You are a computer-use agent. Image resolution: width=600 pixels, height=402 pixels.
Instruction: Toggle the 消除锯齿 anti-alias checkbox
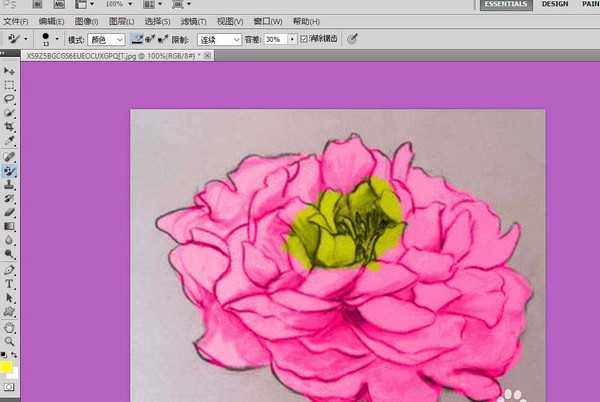point(304,39)
